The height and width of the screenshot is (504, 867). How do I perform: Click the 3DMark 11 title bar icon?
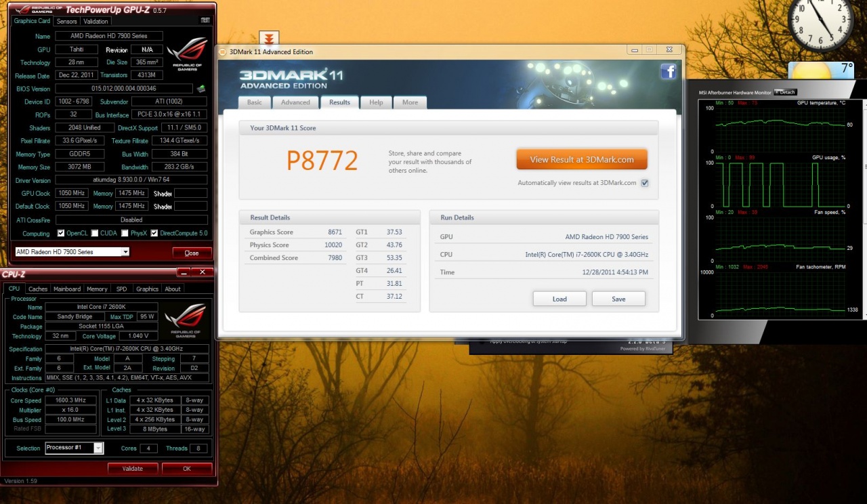click(223, 51)
